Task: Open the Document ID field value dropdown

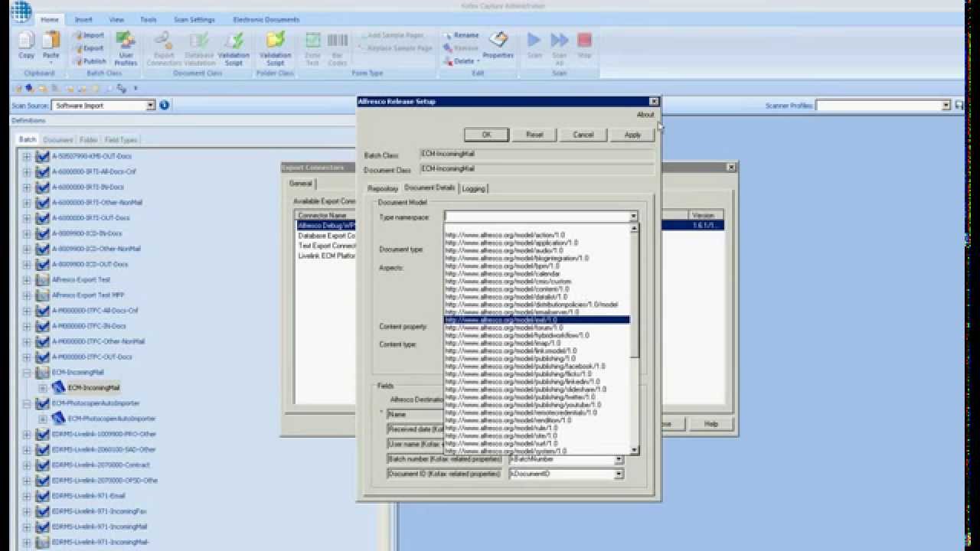Action: 619,474
